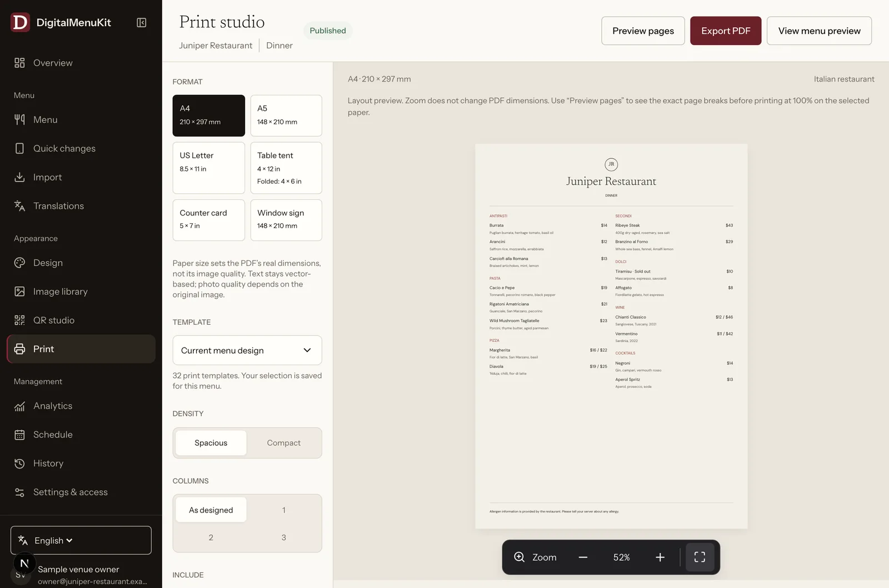Click the Analytics chart icon
Viewport: 889px width, 588px height.
pos(19,406)
